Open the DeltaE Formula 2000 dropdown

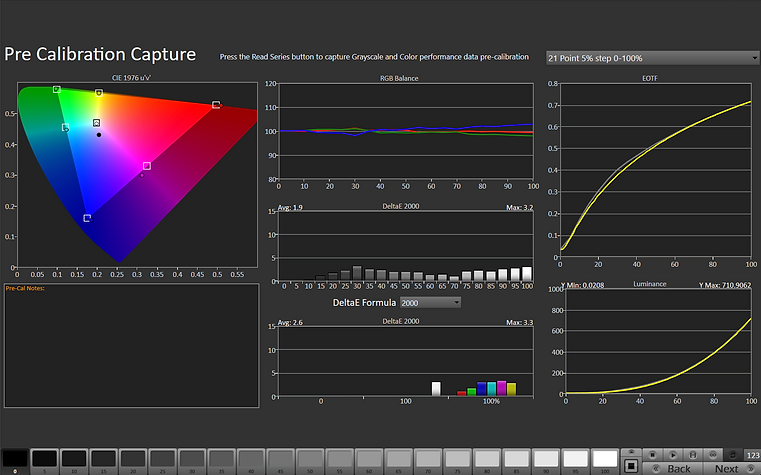430,302
